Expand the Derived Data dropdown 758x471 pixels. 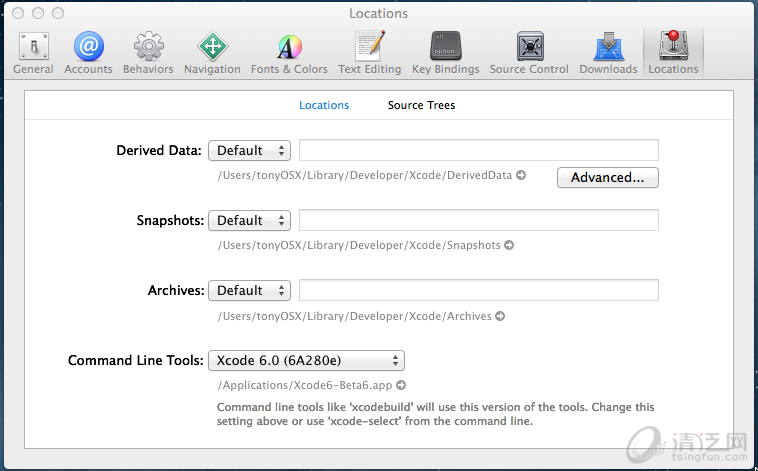(249, 151)
